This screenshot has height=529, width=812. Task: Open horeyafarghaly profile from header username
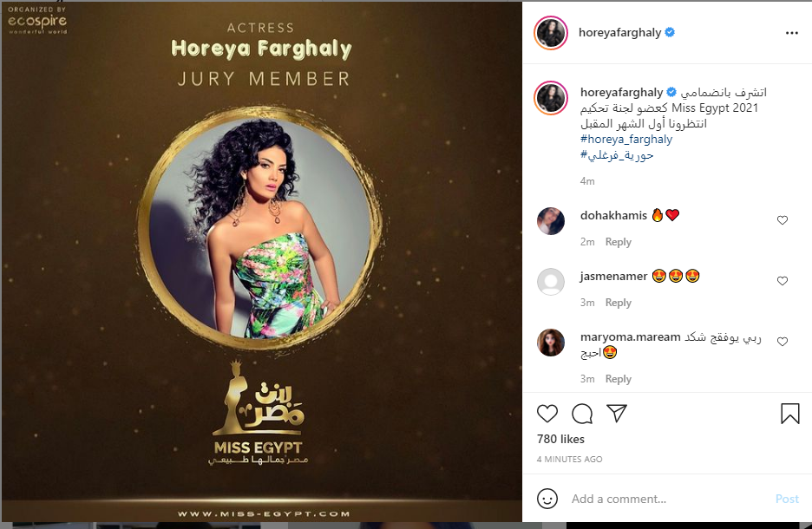coord(619,33)
